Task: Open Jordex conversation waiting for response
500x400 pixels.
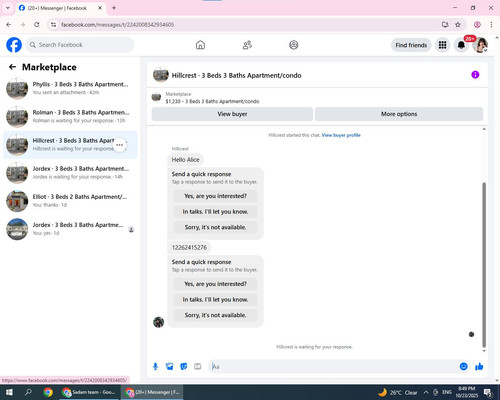Action: coord(70,173)
